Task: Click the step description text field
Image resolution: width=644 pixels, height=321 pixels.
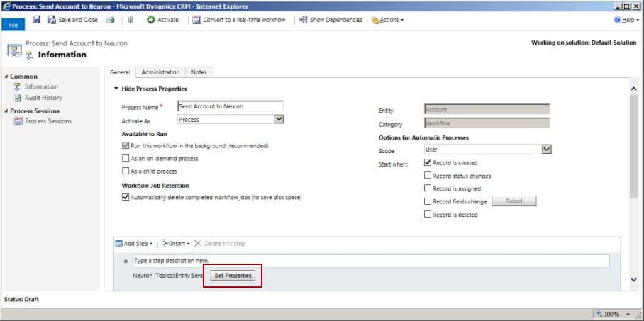Action: click(371, 261)
